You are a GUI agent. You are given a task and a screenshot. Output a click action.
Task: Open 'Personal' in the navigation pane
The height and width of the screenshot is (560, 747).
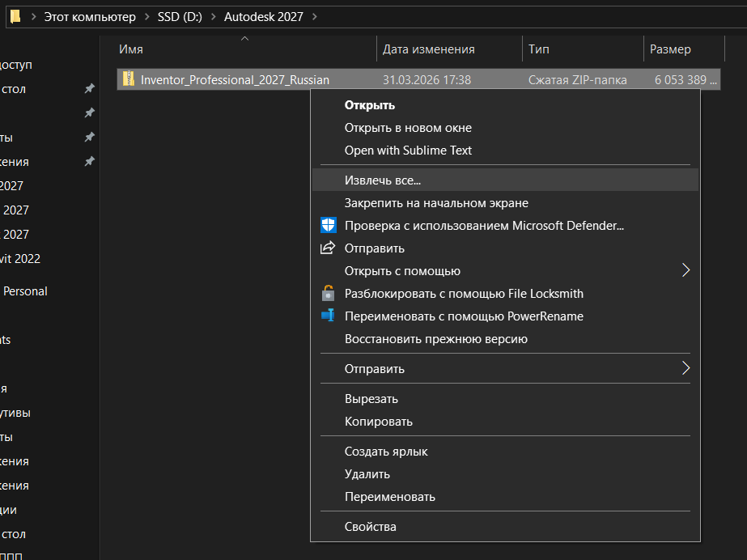[x=25, y=291]
